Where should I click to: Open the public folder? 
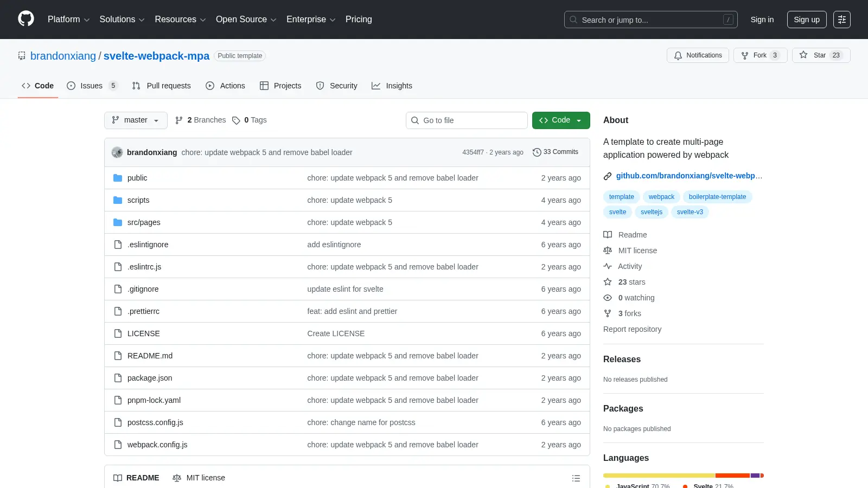(x=137, y=178)
